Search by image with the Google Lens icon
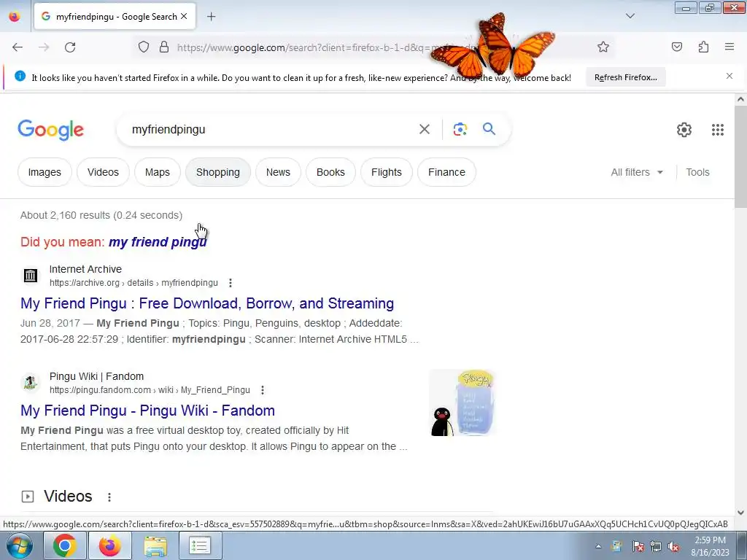 coord(460,129)
